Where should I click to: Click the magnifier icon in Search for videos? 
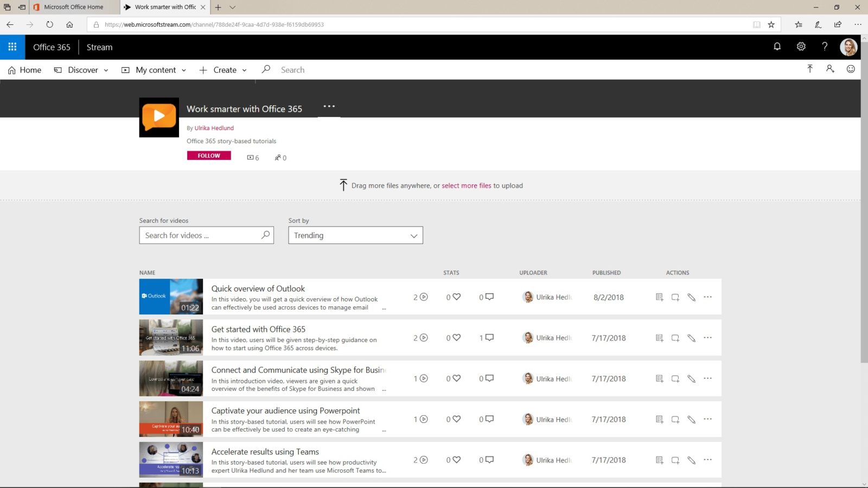pos(265,235)
